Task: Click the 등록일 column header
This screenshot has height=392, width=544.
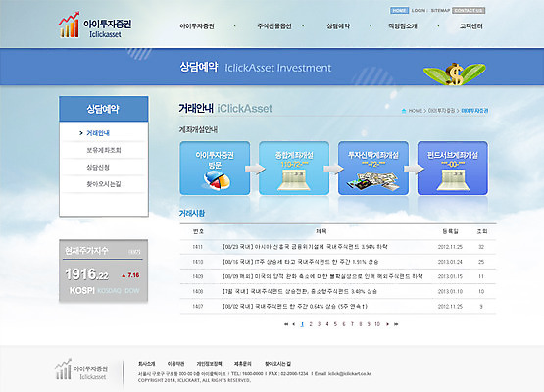Action: (450, 231)
